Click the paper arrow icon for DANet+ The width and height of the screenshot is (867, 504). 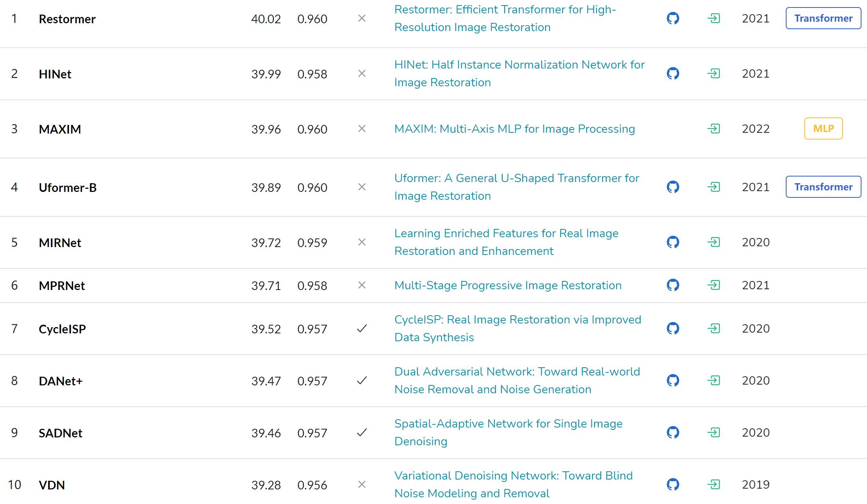[x=714, y=381]
